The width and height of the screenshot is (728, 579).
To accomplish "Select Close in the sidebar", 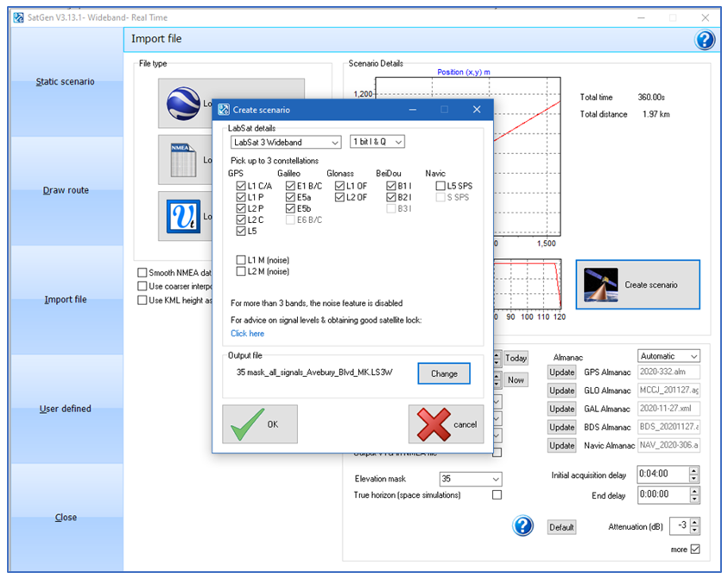I will (66, 517).
